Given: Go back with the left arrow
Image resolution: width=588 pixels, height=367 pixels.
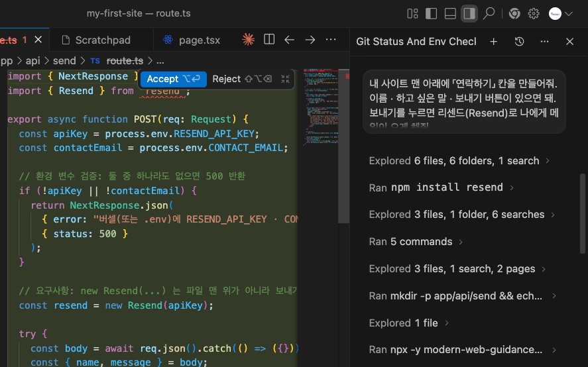Looking at the screenshot, I should pos(289,39).
